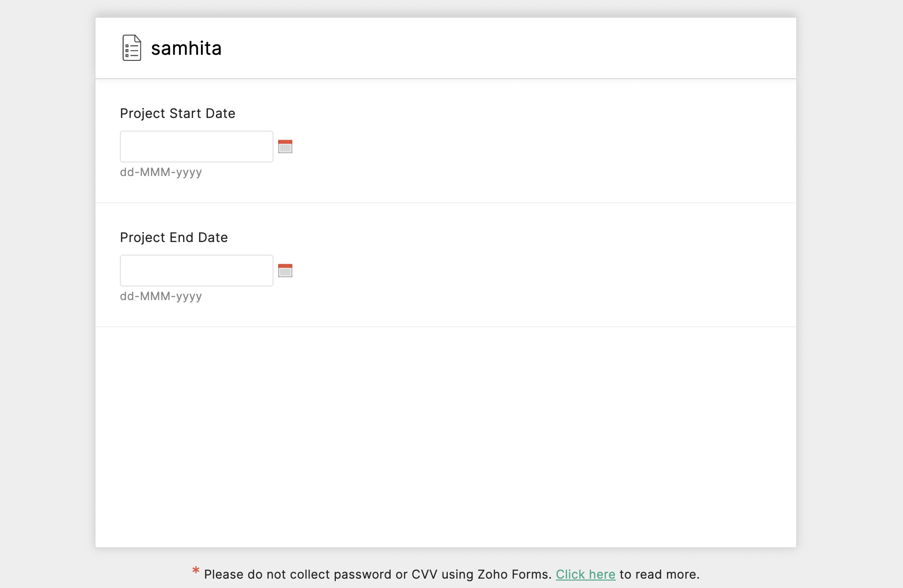Click the dd-MMM-yyyy hint under end date
903x588 pixels.
coord(161,296)
